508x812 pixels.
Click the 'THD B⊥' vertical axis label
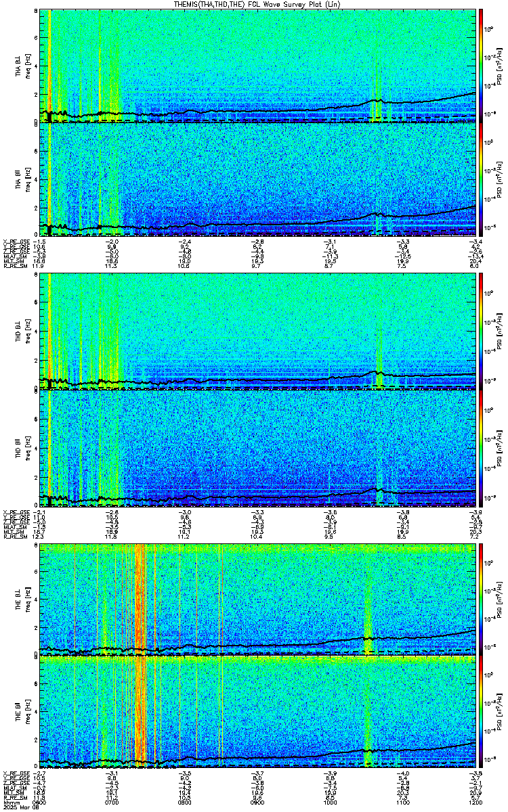pyautogui.click(x=18, y=332)
